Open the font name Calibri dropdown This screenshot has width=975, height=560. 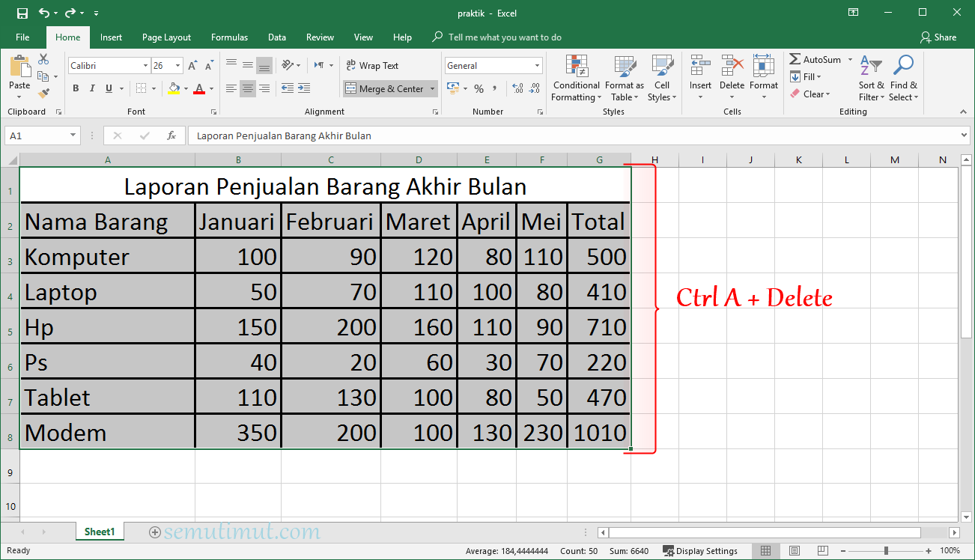tap(145, 66)
